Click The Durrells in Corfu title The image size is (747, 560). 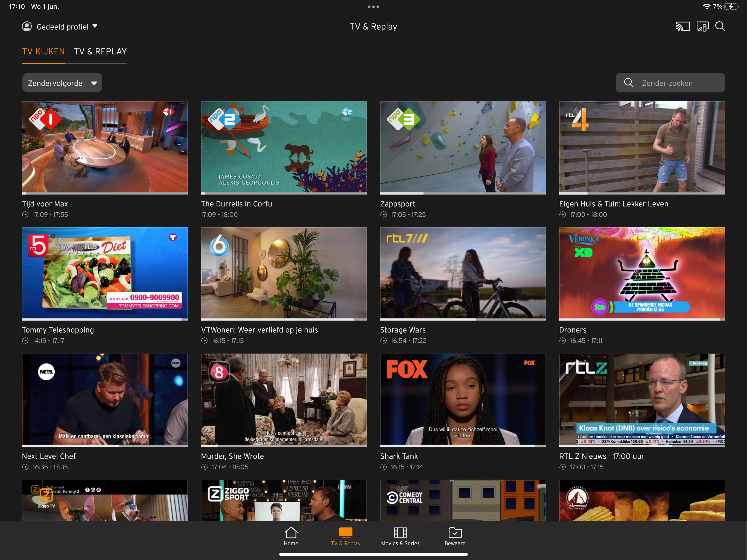click(237, 204)
